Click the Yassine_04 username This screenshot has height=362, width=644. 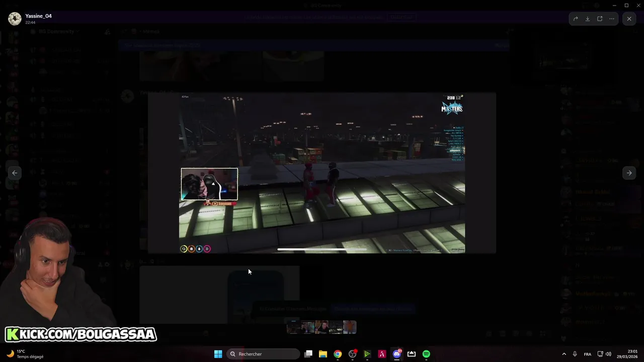click(38, 16)
